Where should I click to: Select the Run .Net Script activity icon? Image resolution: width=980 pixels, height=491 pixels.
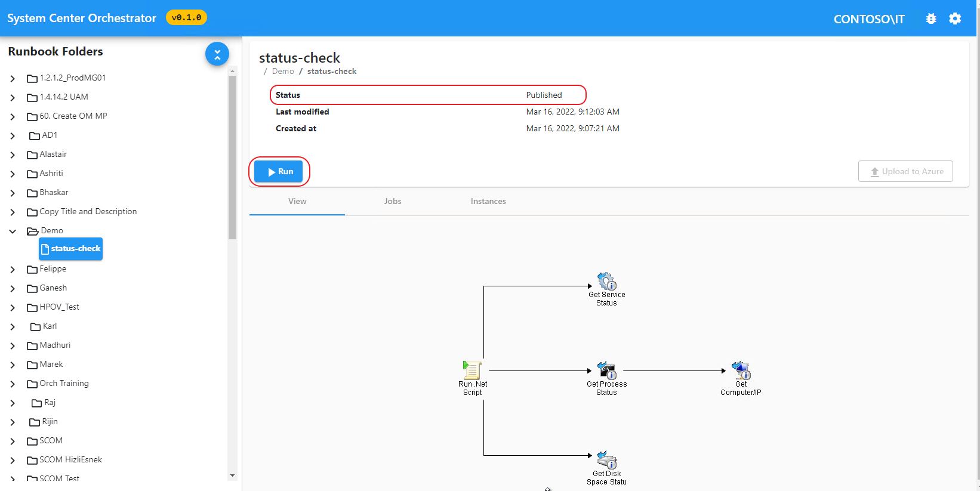(x=472, y=370)
